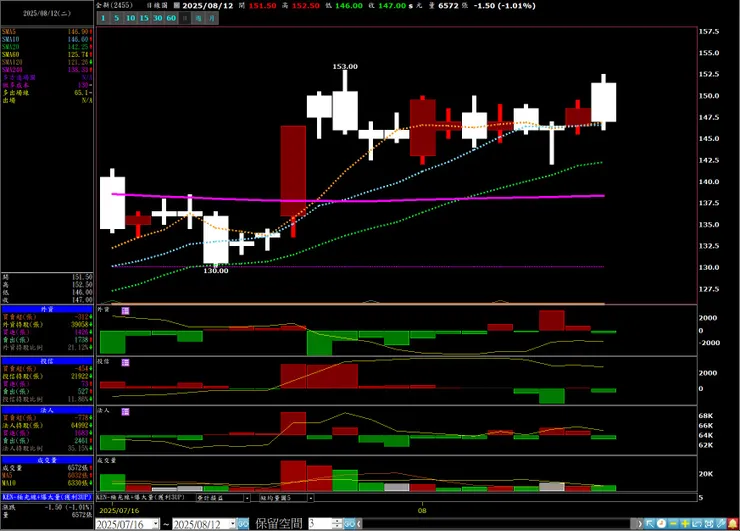This screenshot has width=740, height=531.
Task: Click the screen capture frame icon
Action: [x=709, y=523]
